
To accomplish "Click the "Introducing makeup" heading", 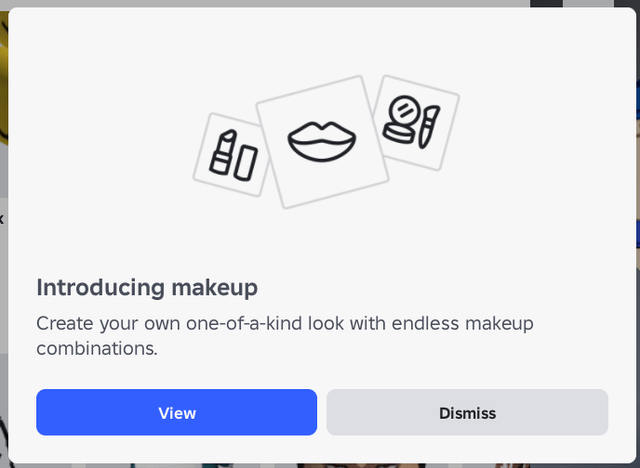I will click(x=147, y=288).
